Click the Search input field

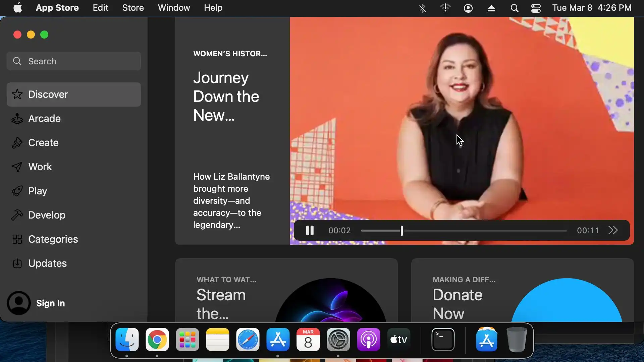point(74,61)
